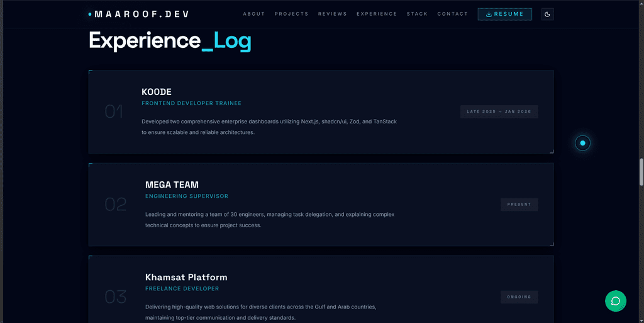Open the PROJECTS nav link
Image resolution: width=644 pixels, height=323 pixels.
point(291,14)
